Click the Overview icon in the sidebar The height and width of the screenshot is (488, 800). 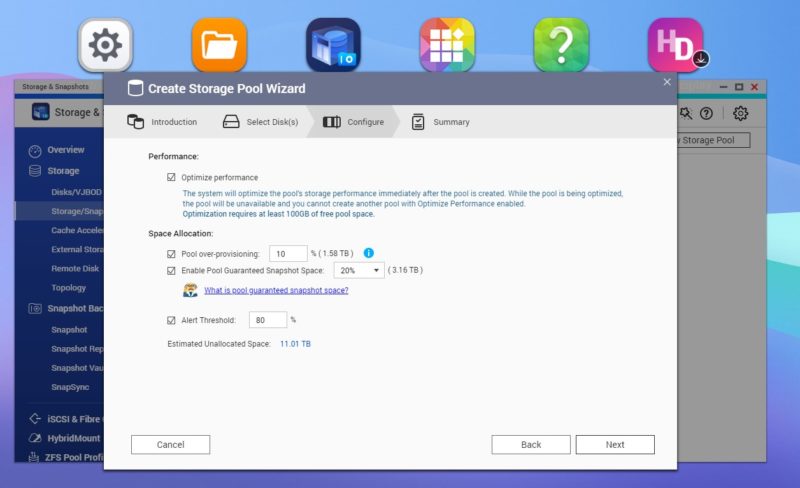pos(35,151)
